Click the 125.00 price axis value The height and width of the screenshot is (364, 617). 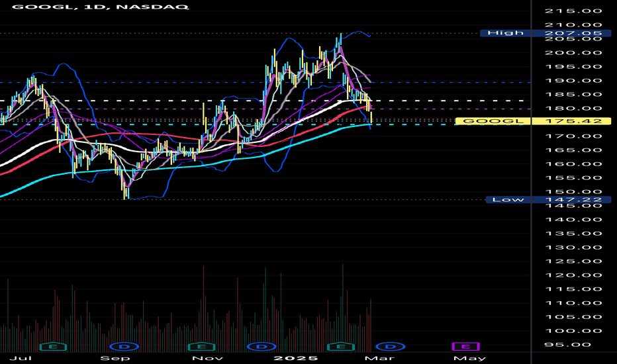coord(573,261)
